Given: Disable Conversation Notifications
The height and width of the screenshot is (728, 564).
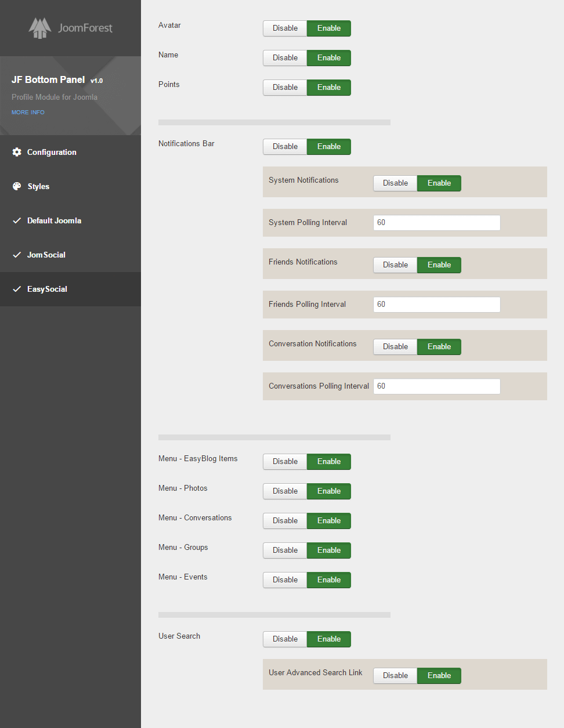Looking at the screenshot, I should tap(395, 347).
